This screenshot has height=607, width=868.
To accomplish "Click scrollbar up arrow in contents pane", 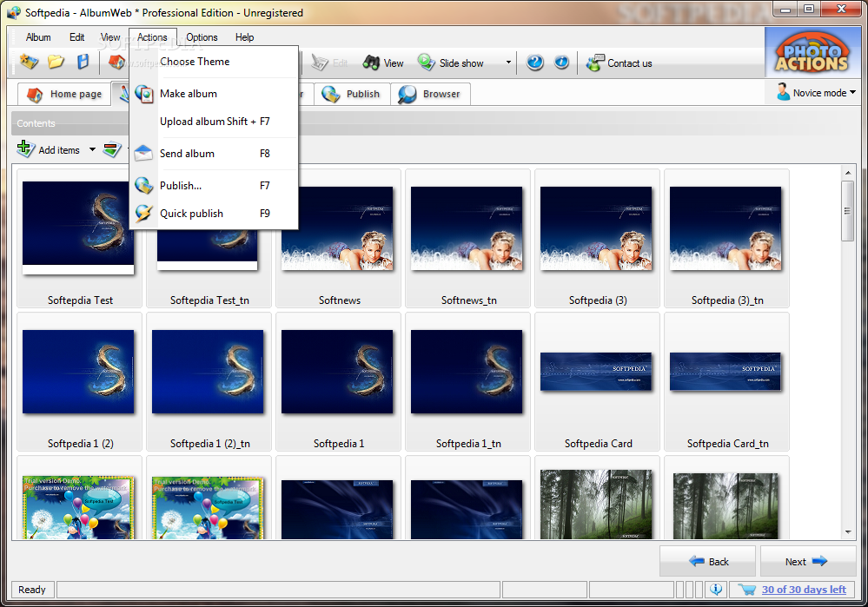I will coord(847,173).
